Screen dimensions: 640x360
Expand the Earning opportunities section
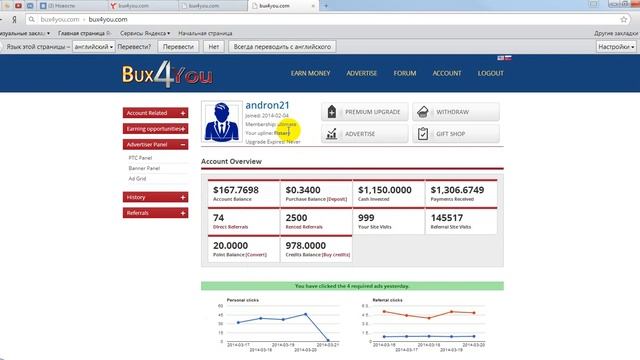(x=156, y=129)
